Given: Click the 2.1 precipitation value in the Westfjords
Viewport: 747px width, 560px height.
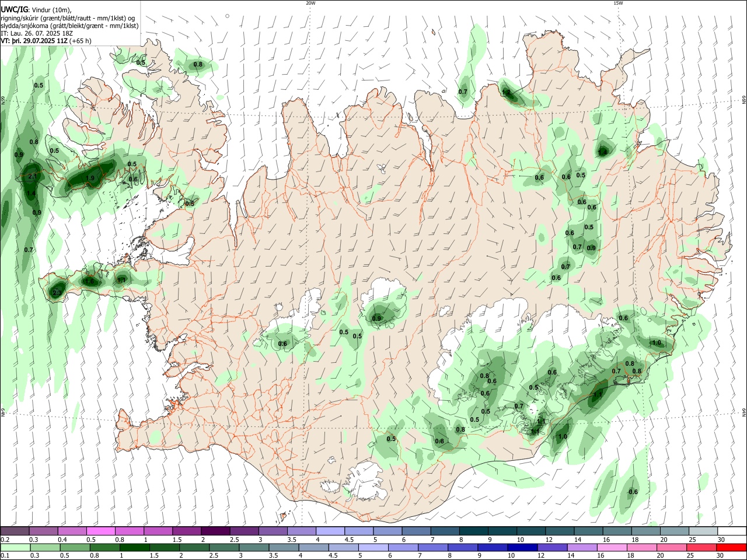Looking at the screenshot, I should 33,176.
